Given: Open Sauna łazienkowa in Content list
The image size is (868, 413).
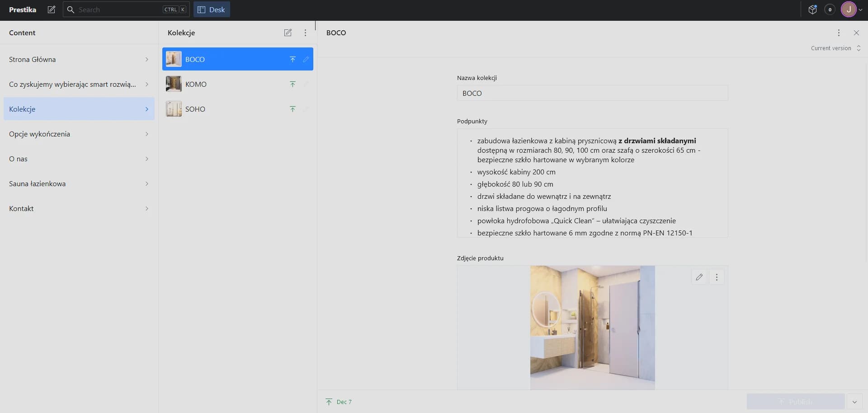Looking at the screenshot, I should point(79,183).
